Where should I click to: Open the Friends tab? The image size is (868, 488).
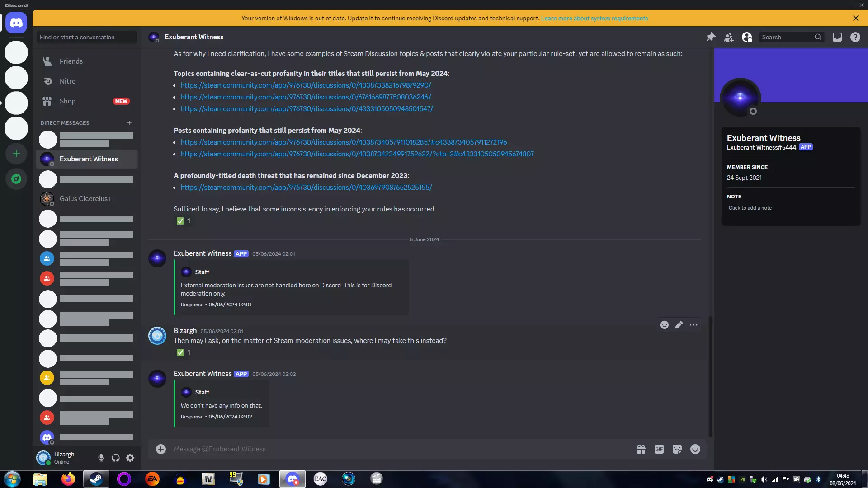(71, 61)
